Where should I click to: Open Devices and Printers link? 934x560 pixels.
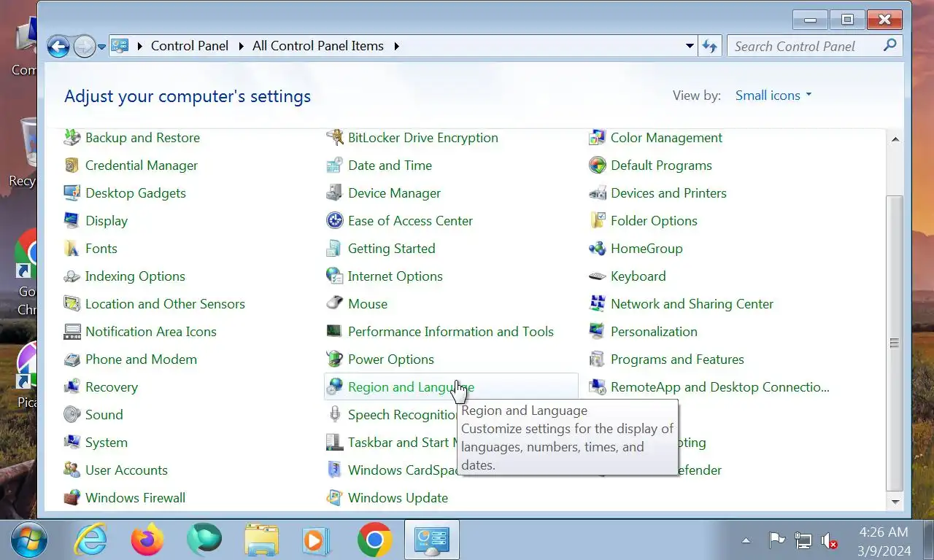[668, 192]
